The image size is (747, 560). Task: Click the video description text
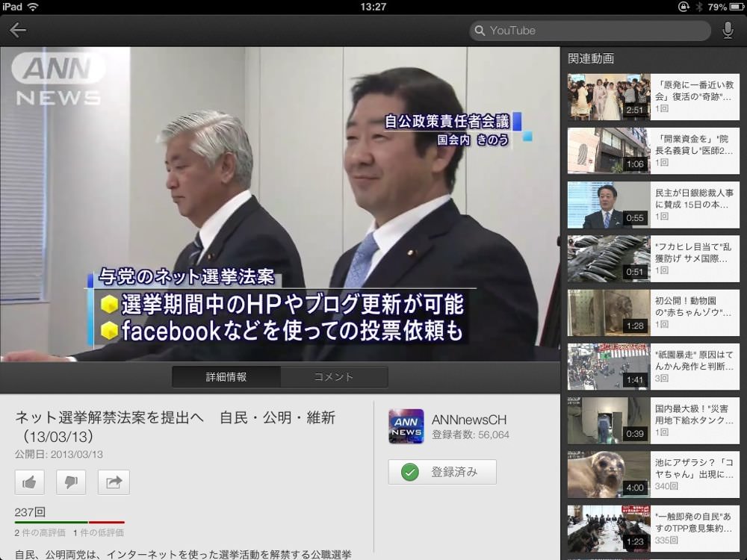pyautogui.click(x=184, y=554)
